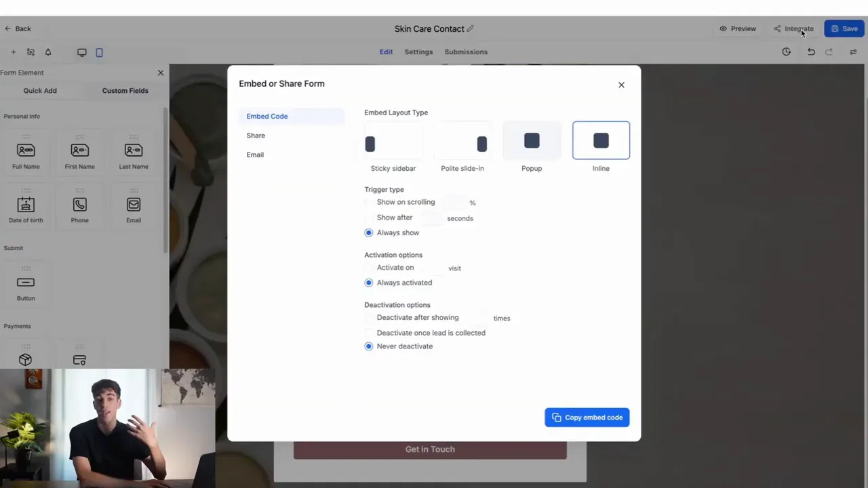
Task: Open the form layout manager icon
Action: (31, 52)
